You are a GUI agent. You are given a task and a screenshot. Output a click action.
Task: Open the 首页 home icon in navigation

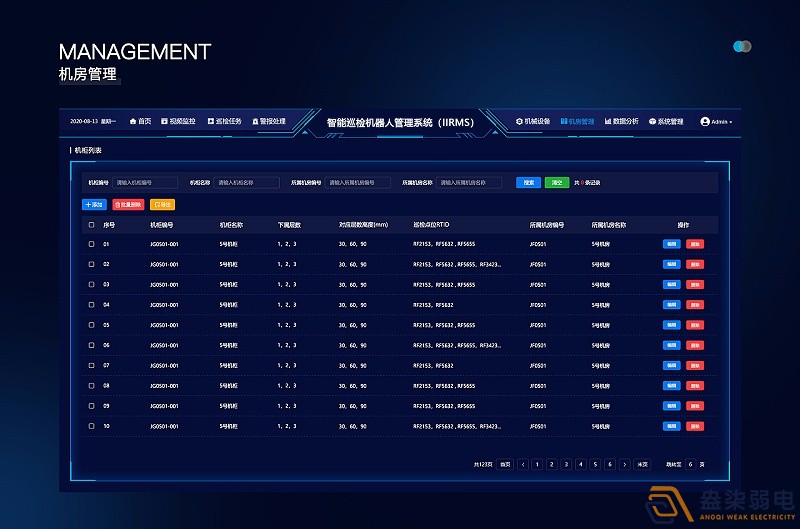pyautogui.click(x=133, y=121)
